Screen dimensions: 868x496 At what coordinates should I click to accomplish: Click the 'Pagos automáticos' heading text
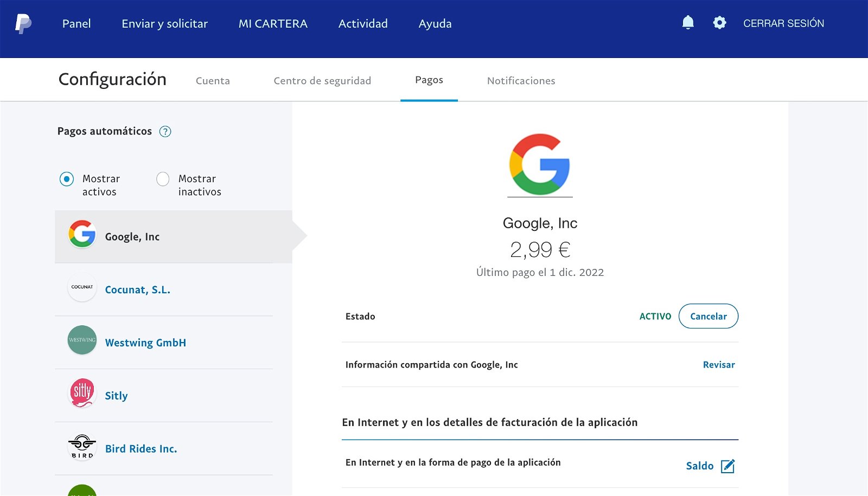(105, 131)
